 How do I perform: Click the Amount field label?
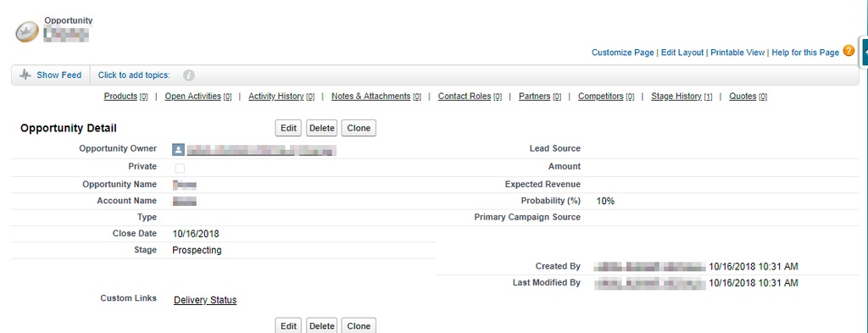pyautogui.click(x=565, y=166)
